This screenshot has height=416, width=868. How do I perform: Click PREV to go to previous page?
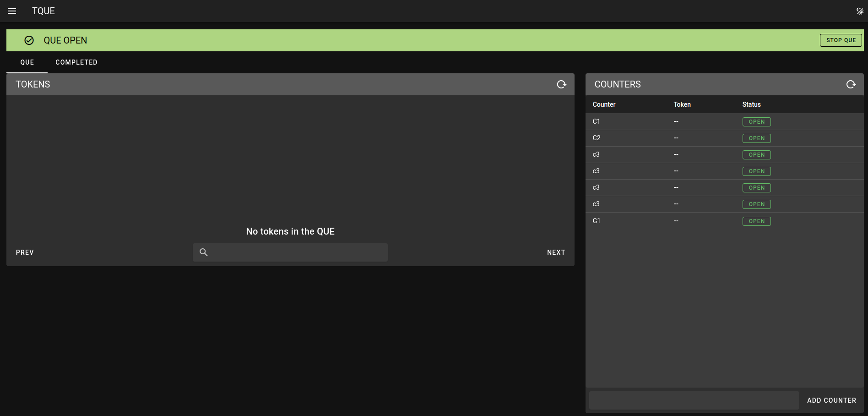point(25,252)
